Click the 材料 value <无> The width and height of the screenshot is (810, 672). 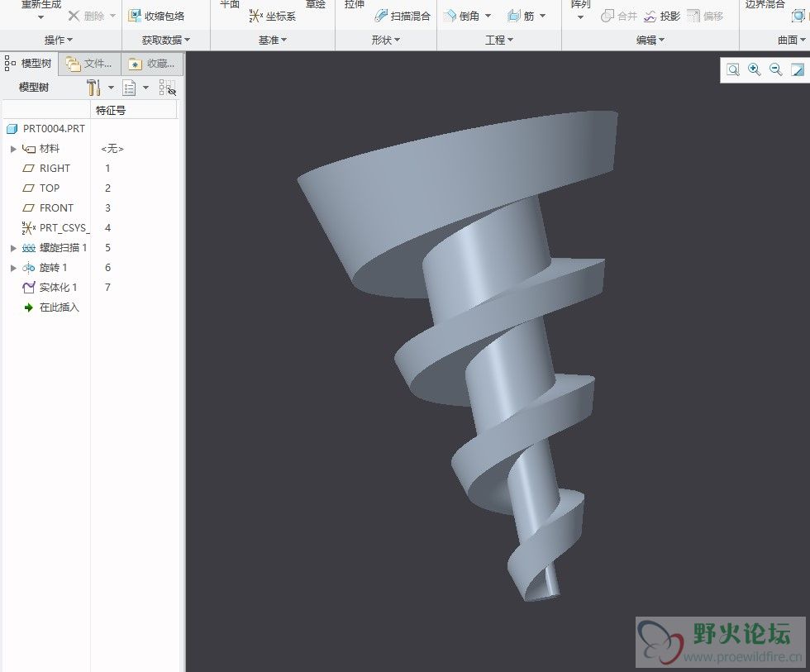112,149
